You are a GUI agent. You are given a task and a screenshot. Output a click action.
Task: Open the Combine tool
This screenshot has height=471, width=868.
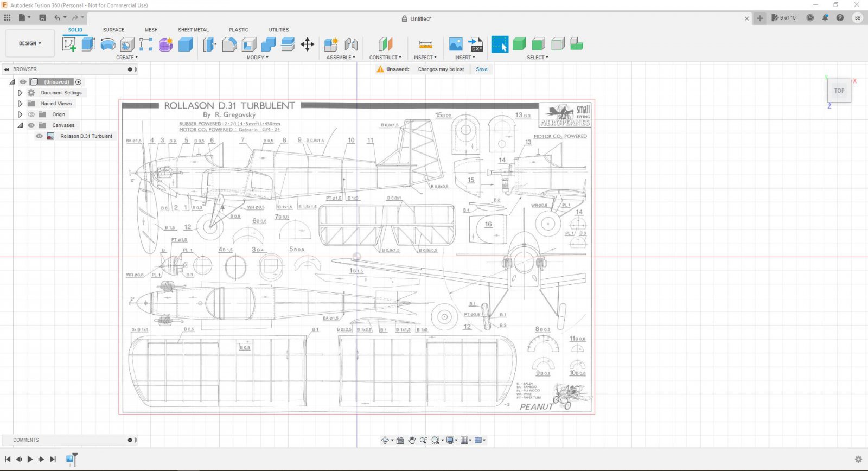pos(269,44)
